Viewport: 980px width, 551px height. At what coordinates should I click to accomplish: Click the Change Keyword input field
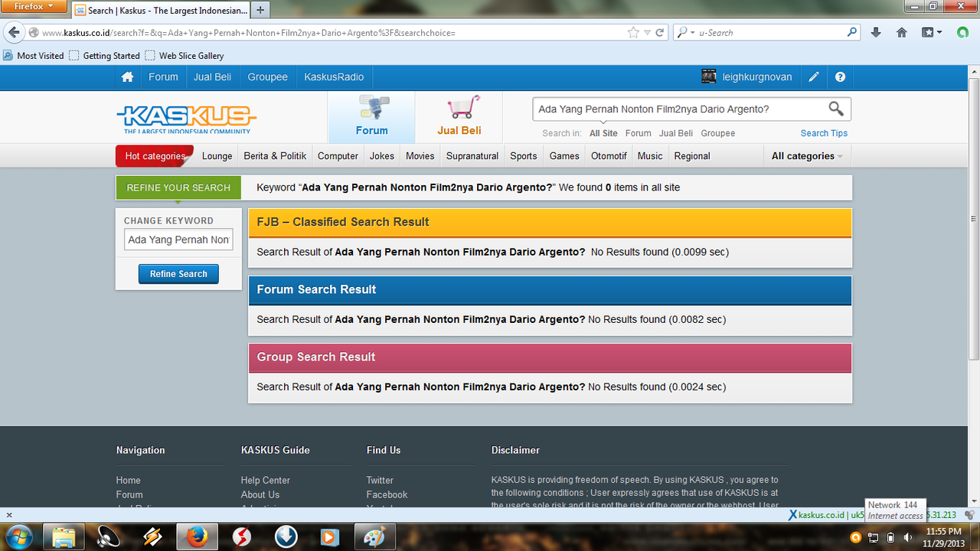tap(178, 240)
